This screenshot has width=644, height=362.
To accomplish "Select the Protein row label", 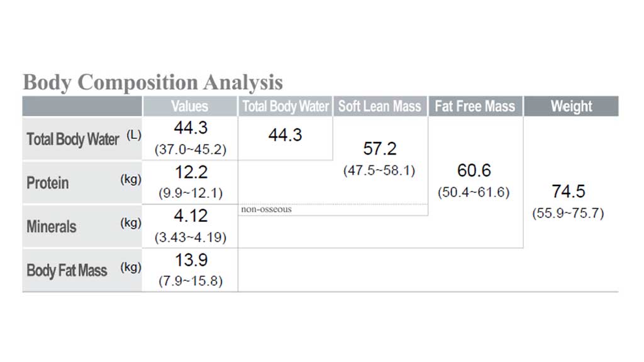I will click(x=48, y=183).
